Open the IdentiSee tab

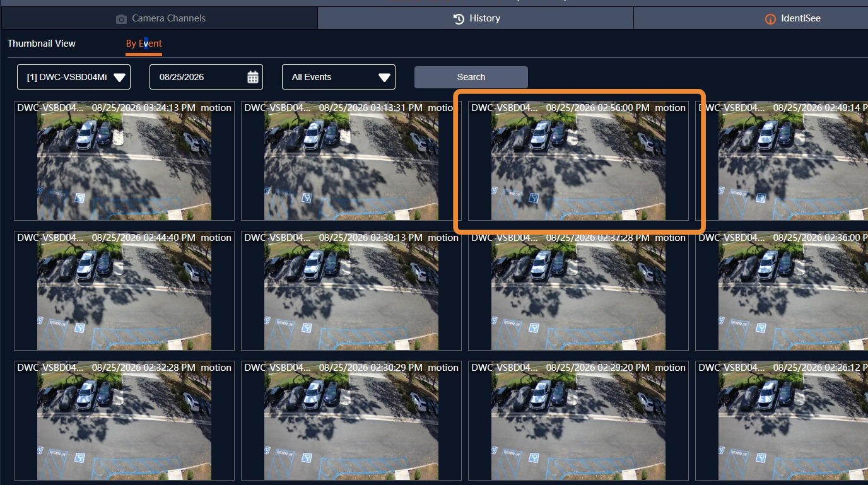click(751, 18)
